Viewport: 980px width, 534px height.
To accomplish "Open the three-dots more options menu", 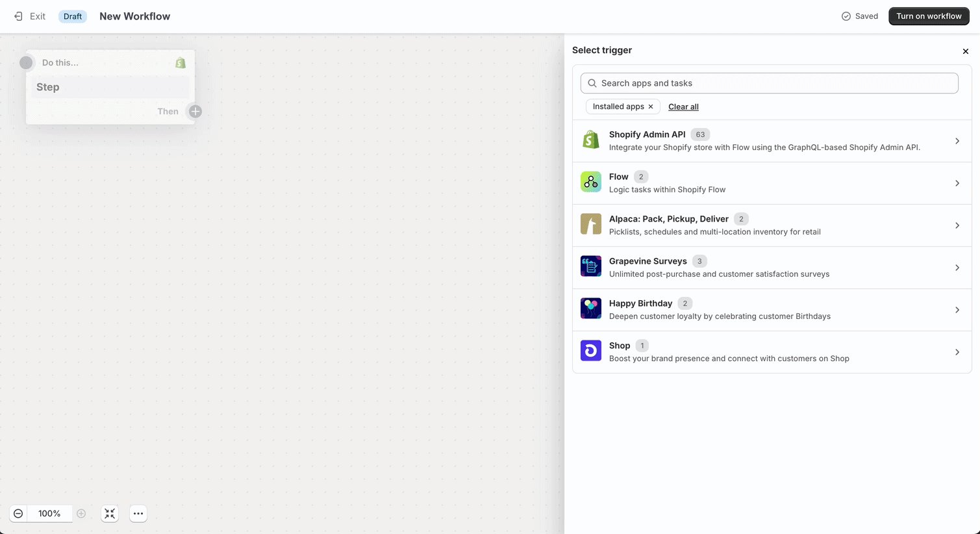I will [x=138, y=514].
